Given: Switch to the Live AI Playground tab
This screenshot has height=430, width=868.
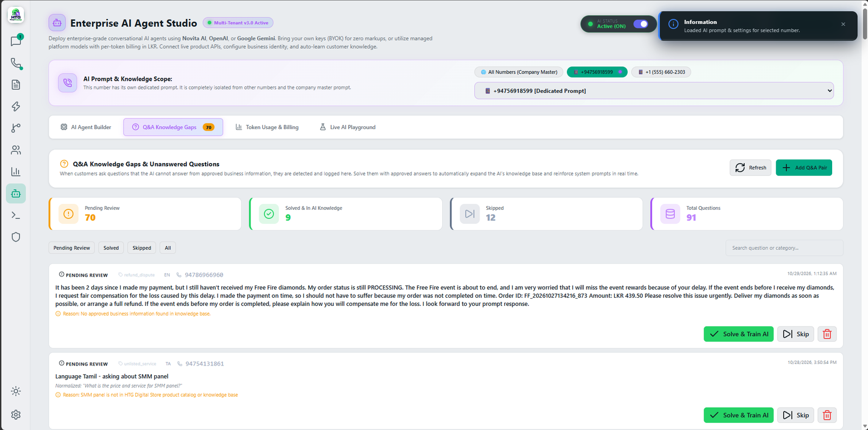Looking at the screenshot, I should 347,127.
